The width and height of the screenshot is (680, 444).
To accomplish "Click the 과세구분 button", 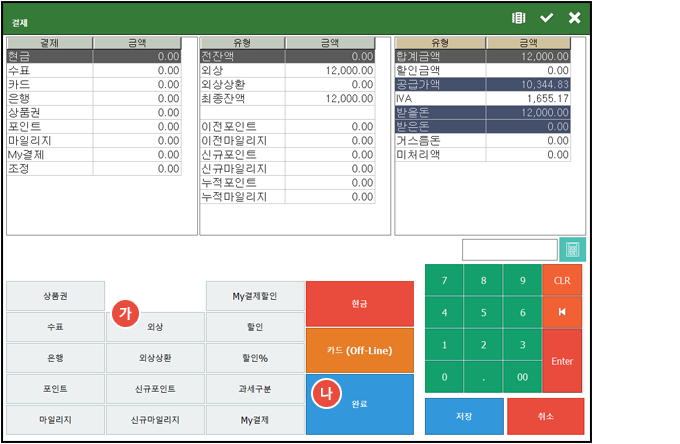I will click(x=255, y=389).
